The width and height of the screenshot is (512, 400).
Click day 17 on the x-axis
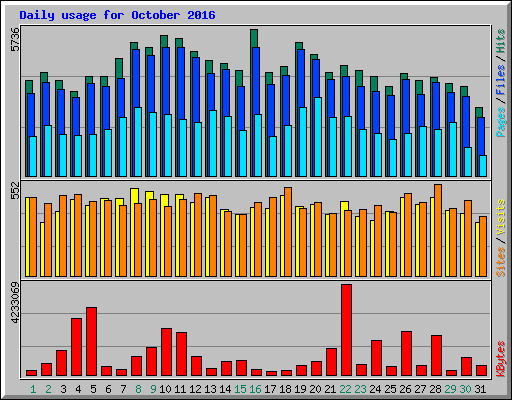click(270, 389)
